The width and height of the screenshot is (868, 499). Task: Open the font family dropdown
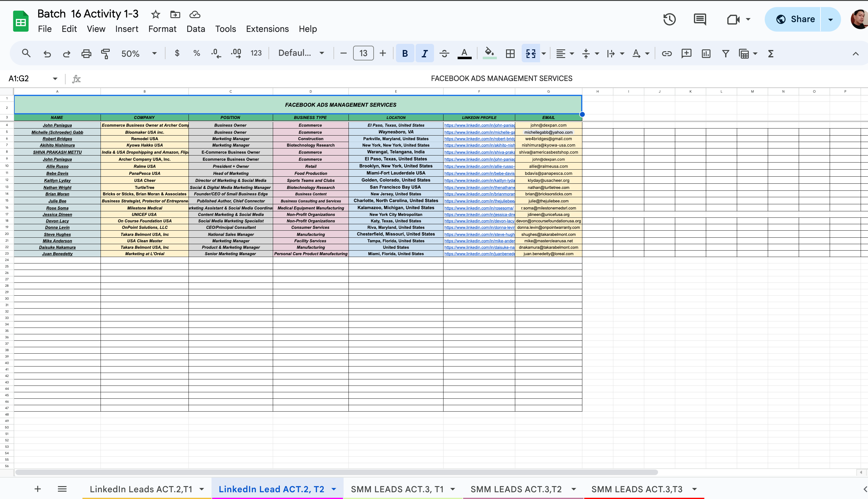point(301,53)
